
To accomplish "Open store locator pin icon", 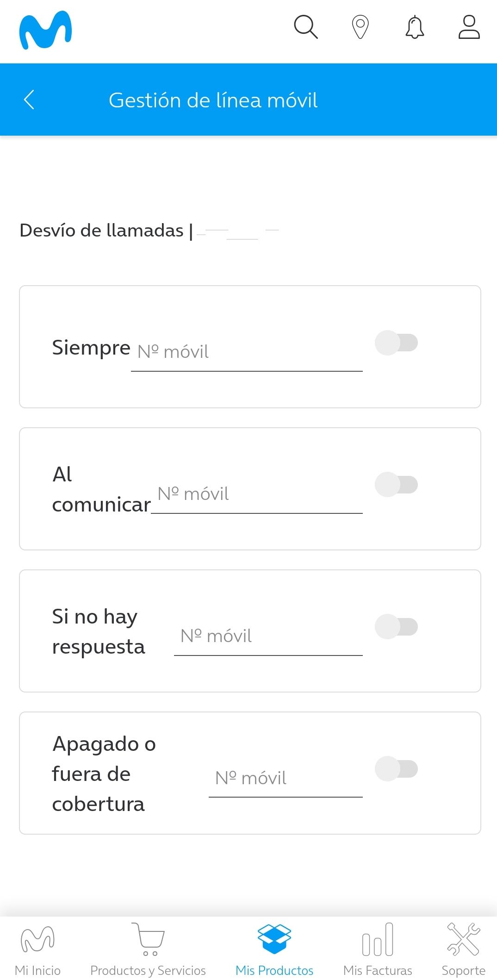I will [x=360, y=27].
